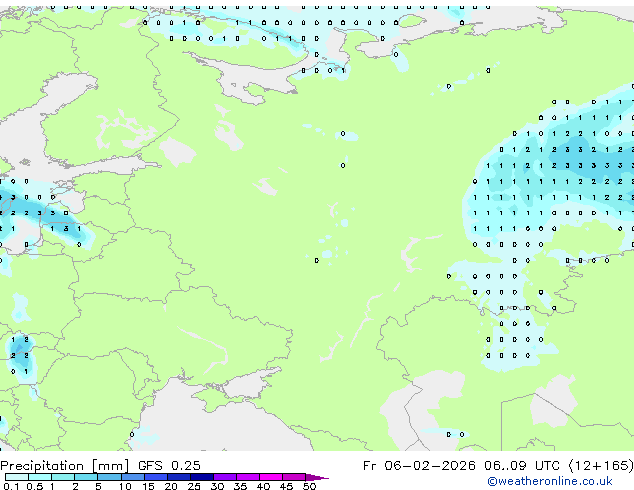Click the legend tick label "0.5"
Viewport: 634px width, 490px height.
tap(34, 486)
